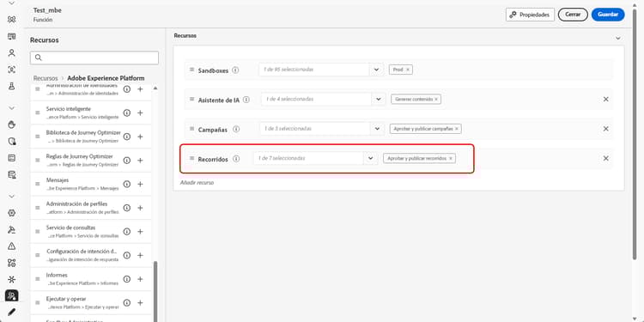The width and height of the screenshot is (644, 322).
Task: Remove the Asistente de IA resource row
Action: tap(606, 100)
